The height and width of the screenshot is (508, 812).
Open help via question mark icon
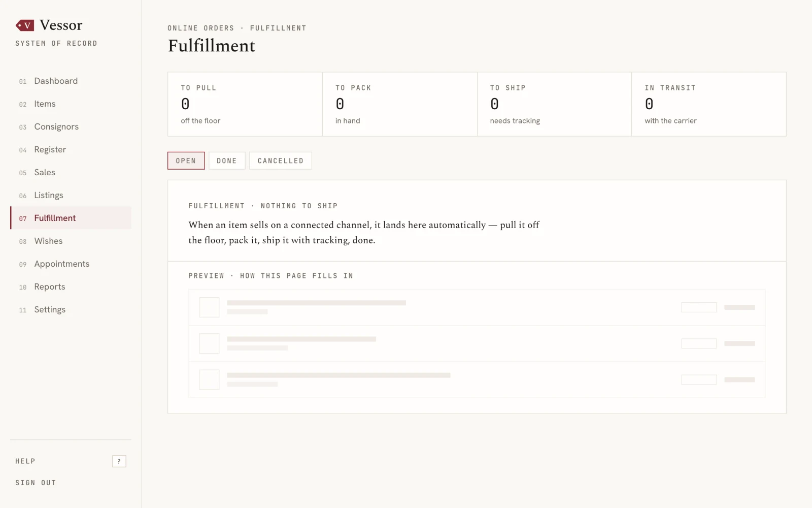(119, 461)
